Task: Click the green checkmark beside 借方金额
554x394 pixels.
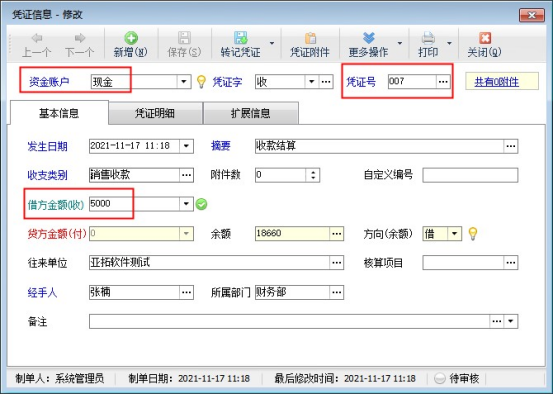Action: [x=201, y=204]
